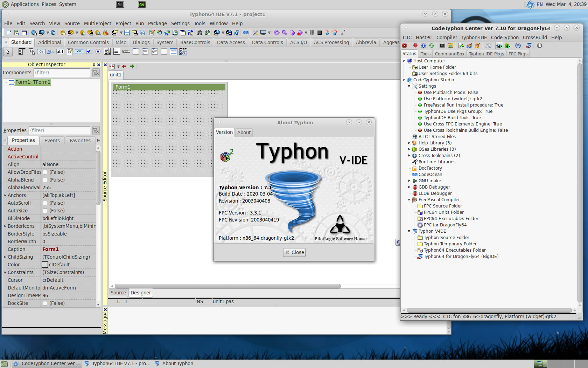Collapse the Settings node in CodeTyphon Studio

pos(409,86)
